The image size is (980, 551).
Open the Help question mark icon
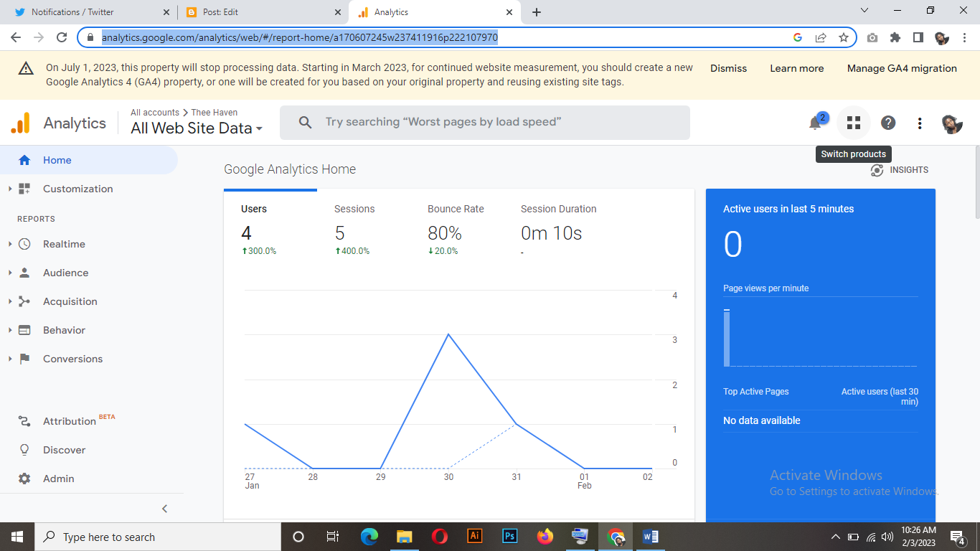pyautogui.click(x=888, y=123)
